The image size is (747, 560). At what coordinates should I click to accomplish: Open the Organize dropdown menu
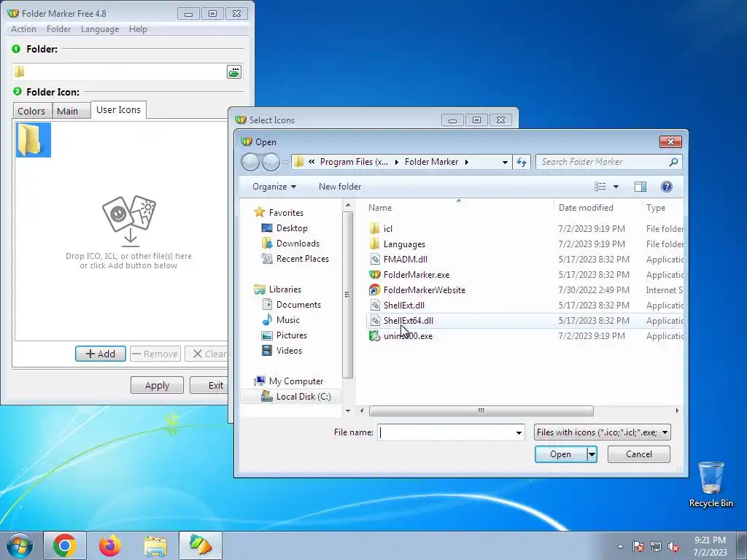[x=274, y=187]
